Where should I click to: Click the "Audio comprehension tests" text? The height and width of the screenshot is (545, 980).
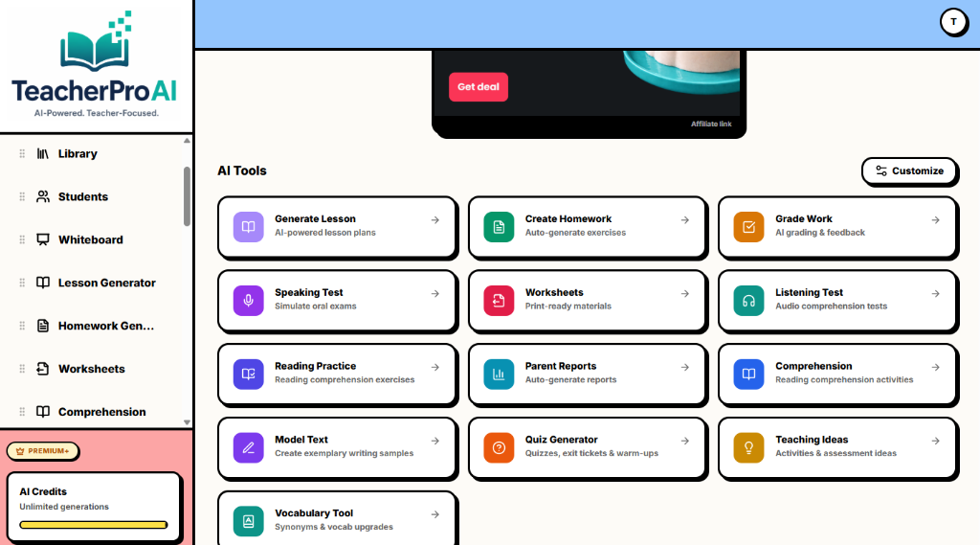pos(831,306)
